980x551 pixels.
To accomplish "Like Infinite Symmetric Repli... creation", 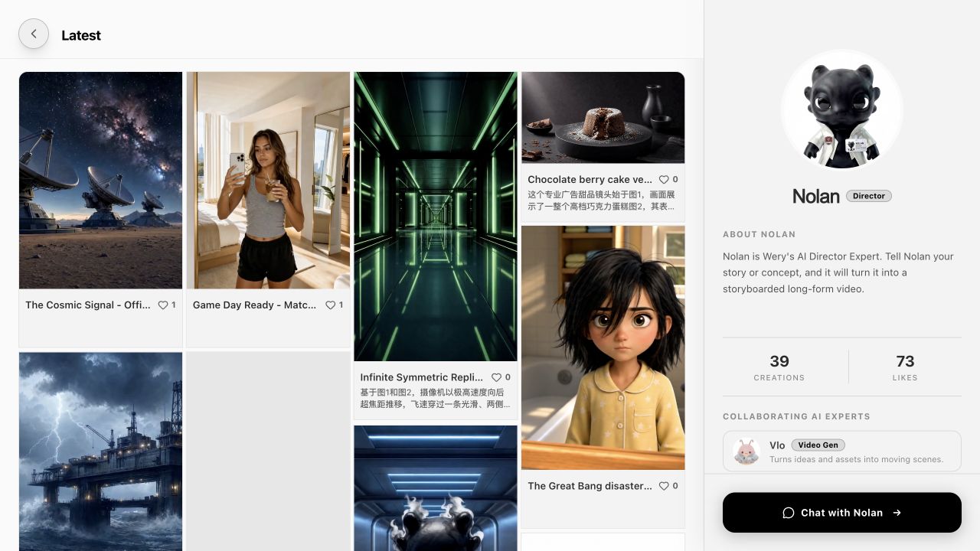I will point(496,377).
